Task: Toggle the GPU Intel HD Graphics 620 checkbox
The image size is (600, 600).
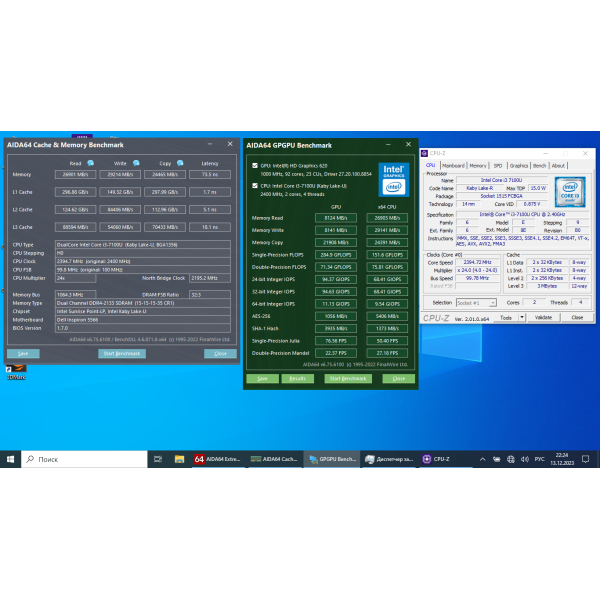Action: click(x=255, y=166)
